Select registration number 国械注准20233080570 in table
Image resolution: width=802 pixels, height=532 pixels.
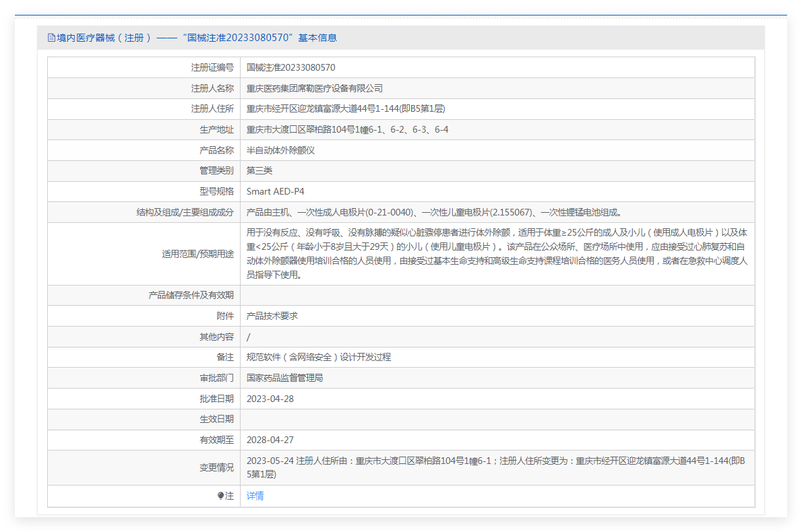coord(290,67)
